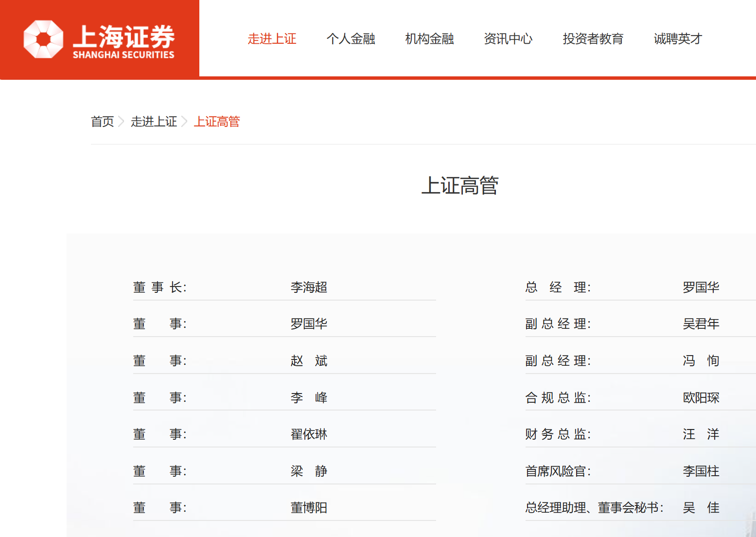Click compliance director name 欧阳琛
This screenshot has height=537, width=756.
pyautogui.click(x=701, y=398)
